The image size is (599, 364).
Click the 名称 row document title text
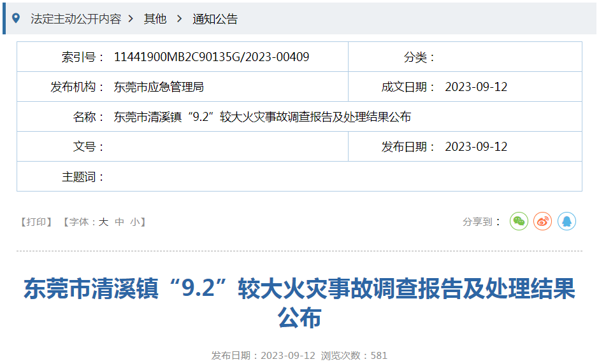pos(262,117)
